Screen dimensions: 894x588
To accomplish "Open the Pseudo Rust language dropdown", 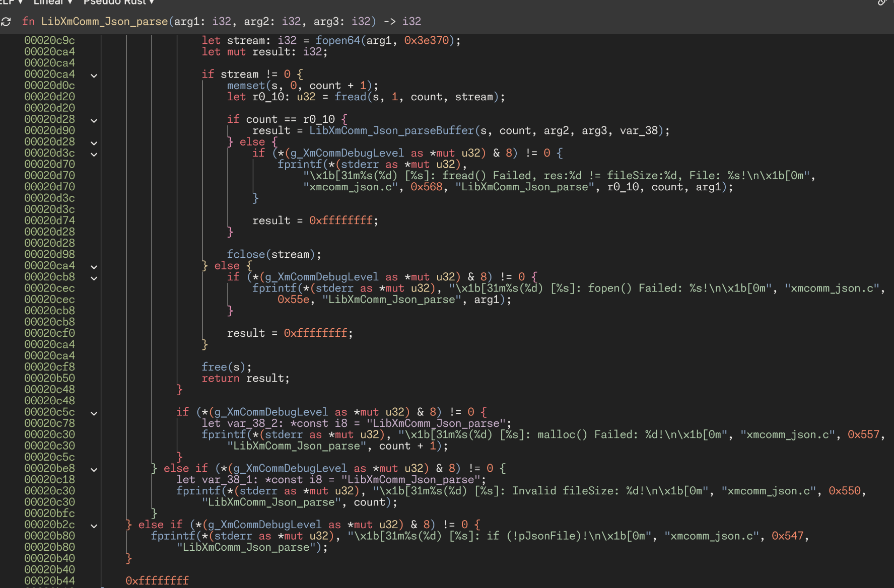I will pos(118,3).
